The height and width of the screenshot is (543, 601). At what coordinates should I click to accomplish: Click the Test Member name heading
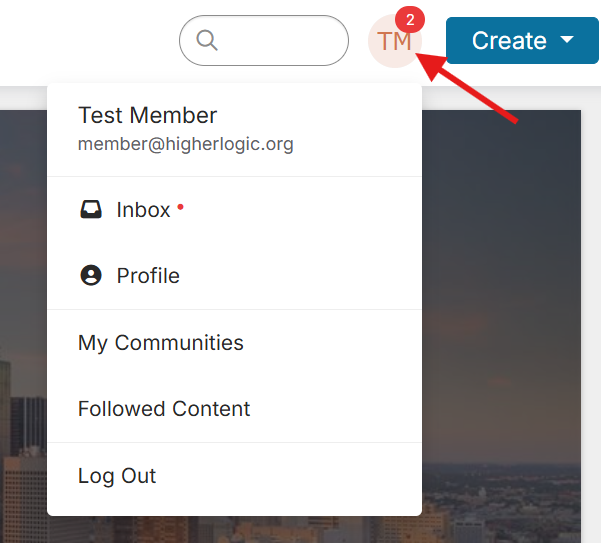click(x=148, y=115)
